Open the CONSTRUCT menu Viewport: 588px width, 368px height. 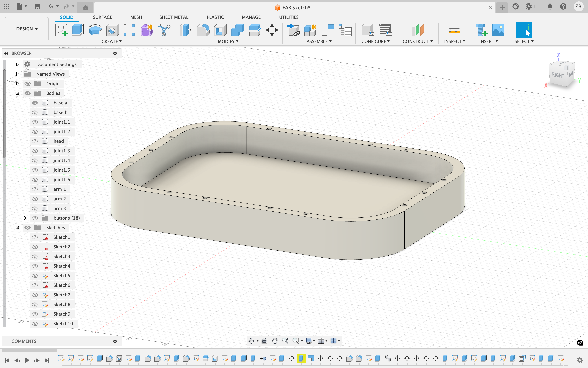pos(417,41)
